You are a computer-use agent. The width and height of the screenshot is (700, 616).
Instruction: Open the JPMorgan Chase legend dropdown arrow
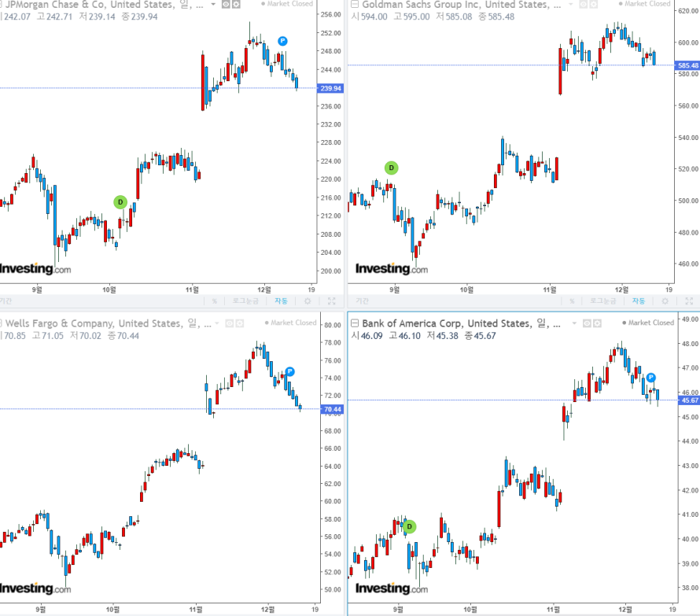(212, 4)
